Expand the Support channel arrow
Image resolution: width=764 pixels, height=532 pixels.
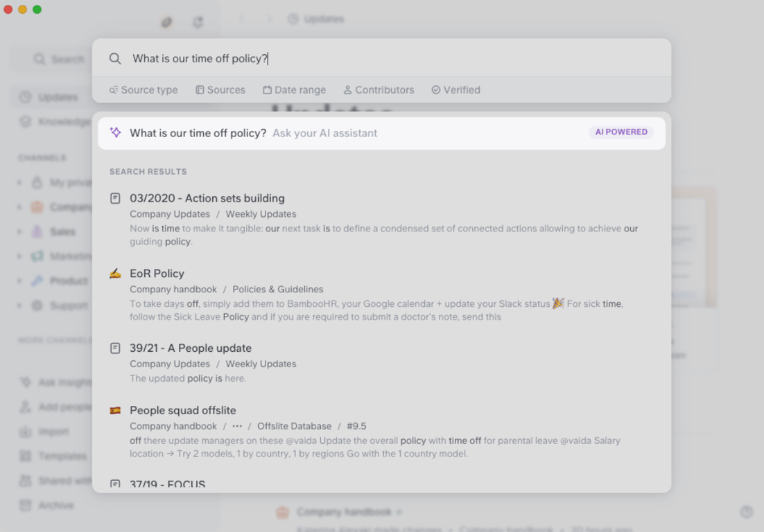click(19, 305)
